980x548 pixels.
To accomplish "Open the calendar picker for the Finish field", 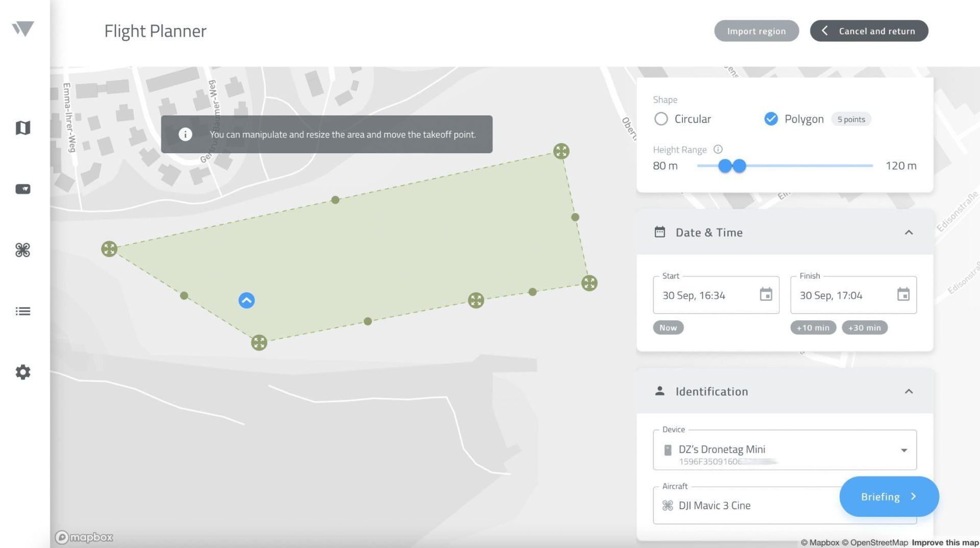I will click(903, 295).
